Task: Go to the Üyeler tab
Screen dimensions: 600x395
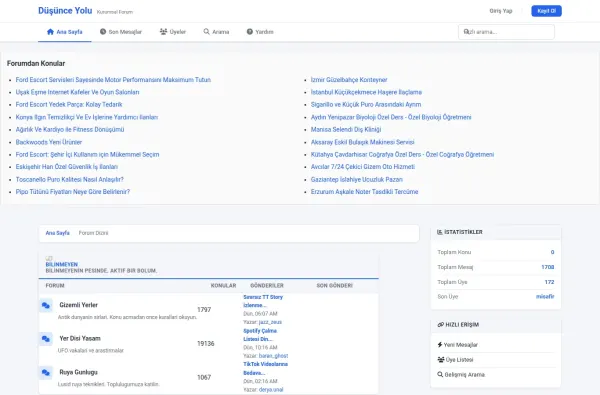Action: click(x=173, y=32)
